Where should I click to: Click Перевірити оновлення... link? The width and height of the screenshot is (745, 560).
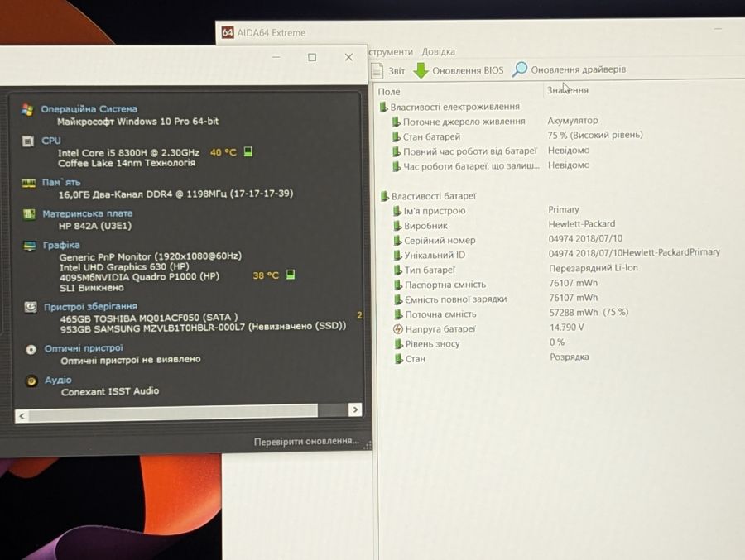[306, 441]
